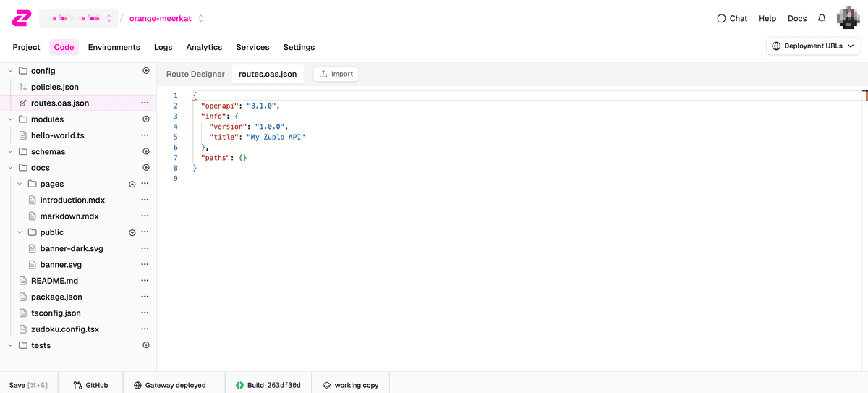Open the Settings tab

[299, 47]
